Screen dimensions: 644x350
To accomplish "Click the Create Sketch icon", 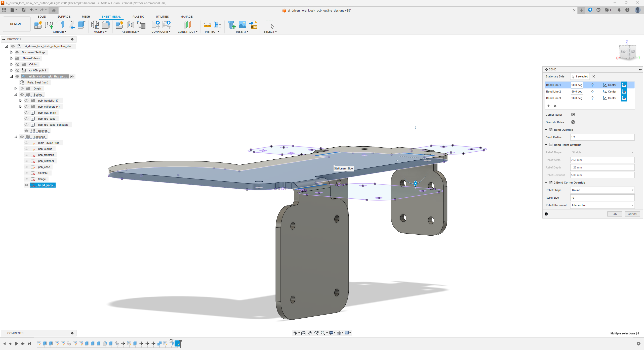I will [x=49, y=24].
